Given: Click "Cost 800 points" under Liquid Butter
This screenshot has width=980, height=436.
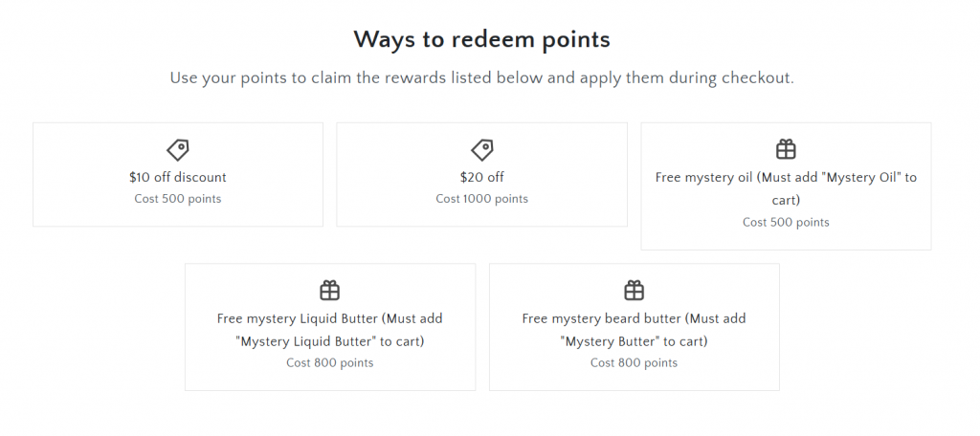Looking at the screenshot, I should pyautogui.click(x=330, y=363).
